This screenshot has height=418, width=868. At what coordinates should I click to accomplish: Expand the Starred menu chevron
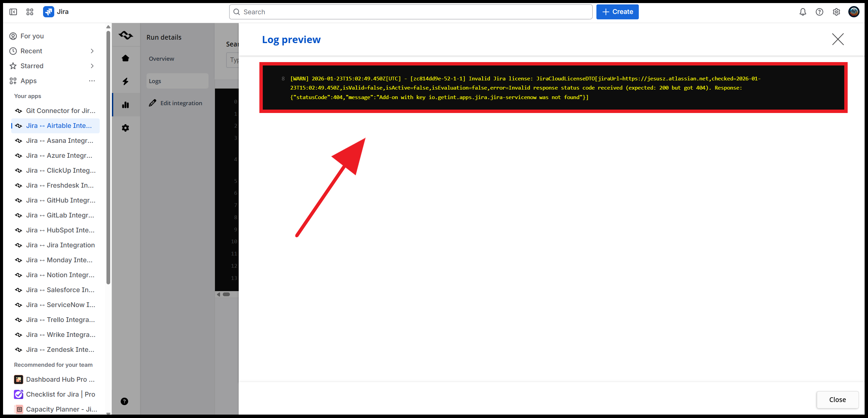[x=92, y=66]
